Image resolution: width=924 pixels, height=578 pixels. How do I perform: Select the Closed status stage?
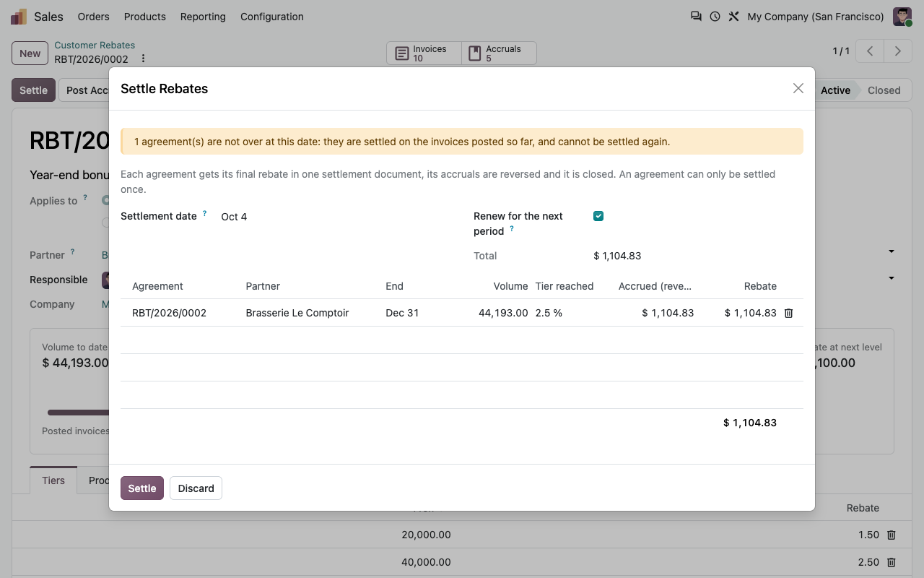884,90
